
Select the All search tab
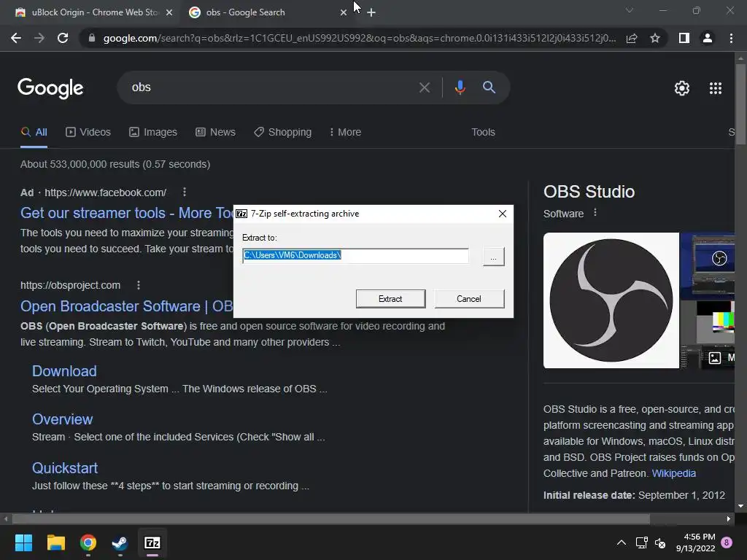point(34,132)
